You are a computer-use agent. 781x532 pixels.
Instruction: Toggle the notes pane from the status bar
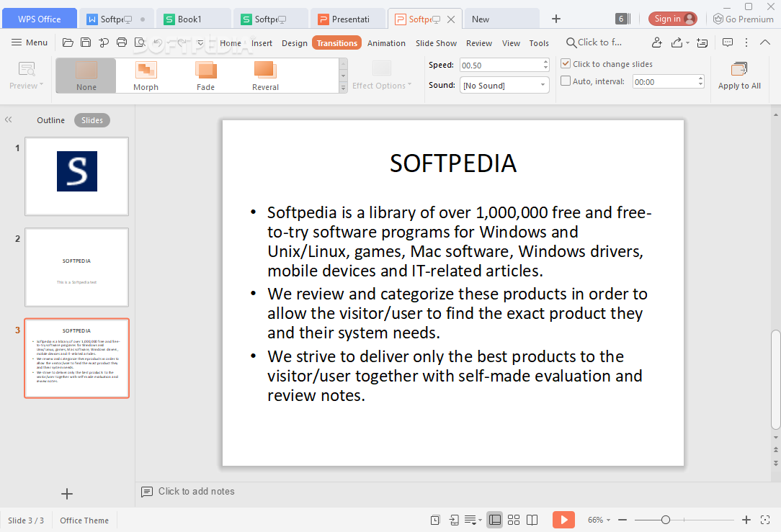click(473, 520)
